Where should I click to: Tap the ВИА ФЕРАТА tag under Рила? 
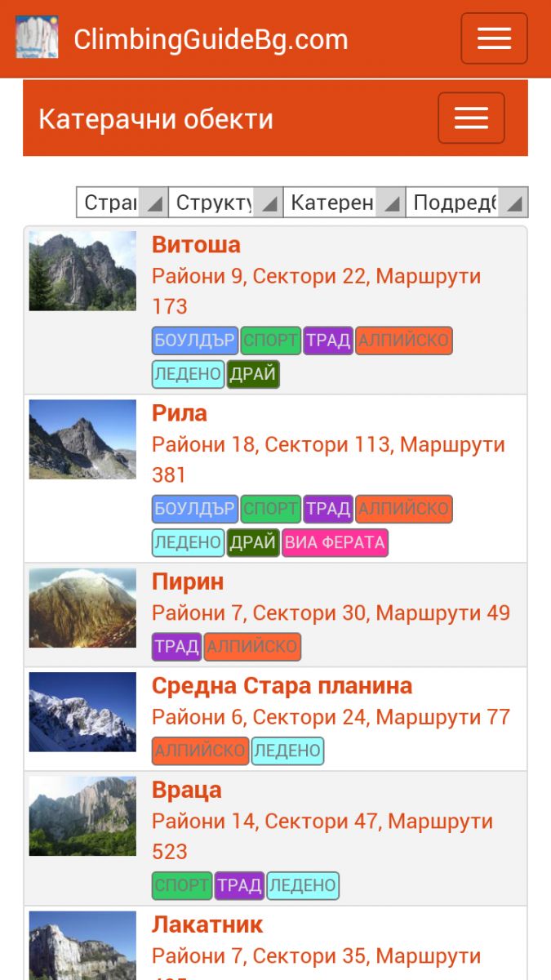[335, 543]
